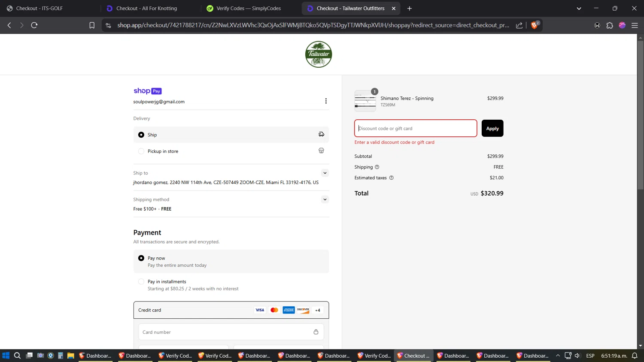
Task: Open the tab search dropdown arrow
Action: (579, 8)
